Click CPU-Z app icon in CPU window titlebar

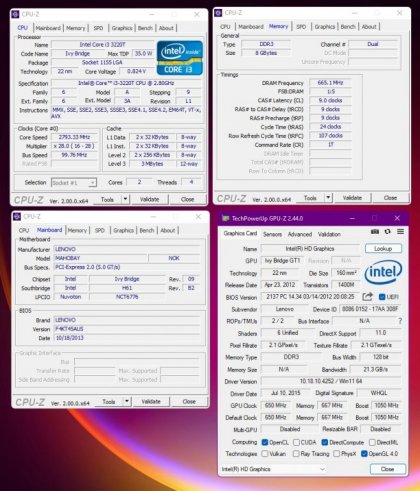(15, 14)
